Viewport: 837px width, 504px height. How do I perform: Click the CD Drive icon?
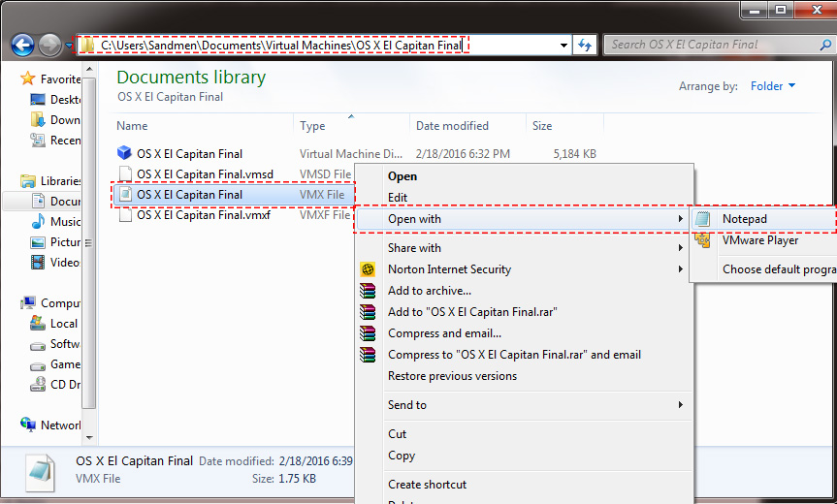pos(38,384)
